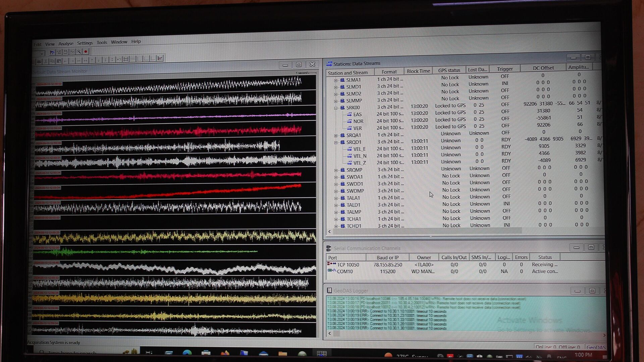
Task: Select the VEL_Z stream icon under SRQD1
Action: [350, 163]
